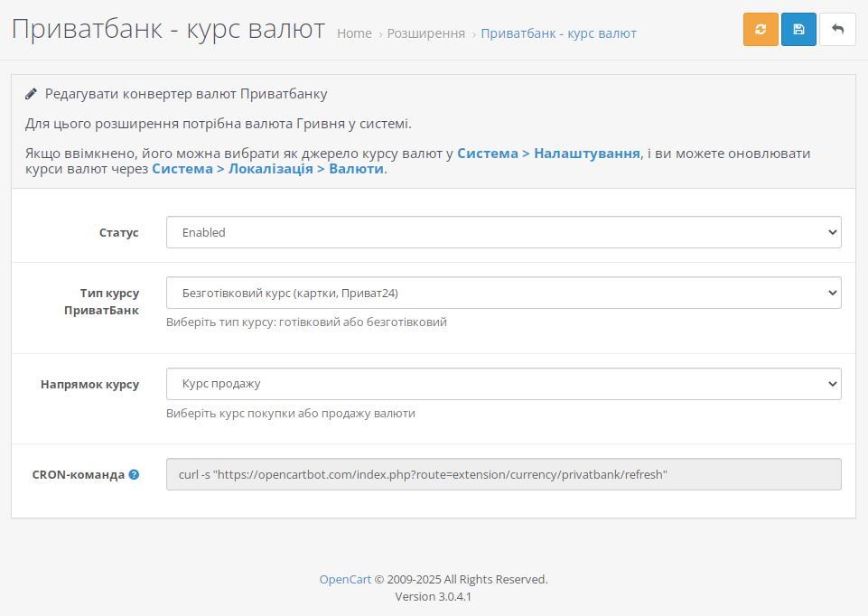Screen dimensions: 868x616
Task: Click the 'Version 3.0.4.1' footer text
Action: pyautogui.click(x=433, y=597)
